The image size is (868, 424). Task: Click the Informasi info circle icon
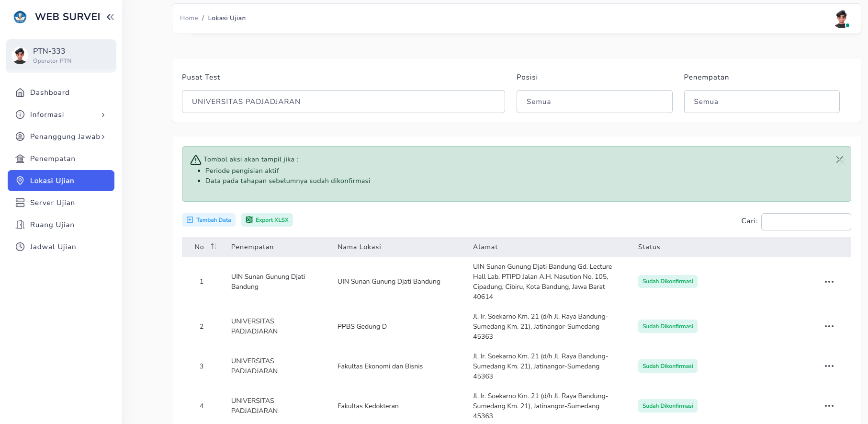coord(20,115)
